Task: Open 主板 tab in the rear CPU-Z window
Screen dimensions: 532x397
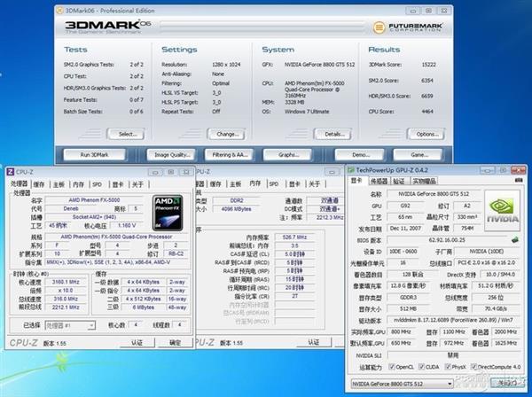Action: (x=236, y=184)
